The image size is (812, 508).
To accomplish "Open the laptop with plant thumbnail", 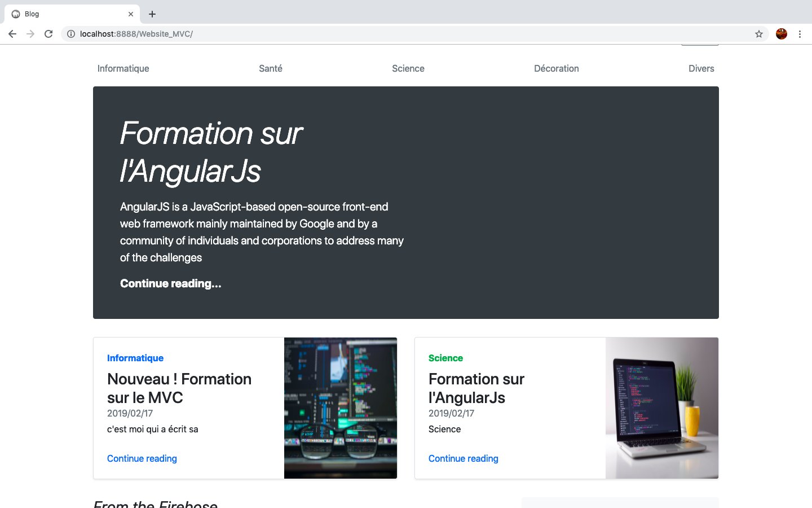I will (662, 408).
